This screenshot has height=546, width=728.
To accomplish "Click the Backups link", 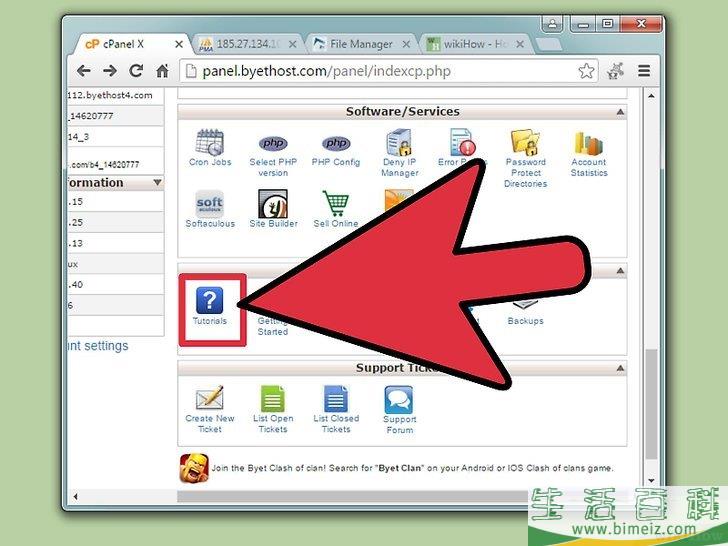I will [x=526, y=321].
